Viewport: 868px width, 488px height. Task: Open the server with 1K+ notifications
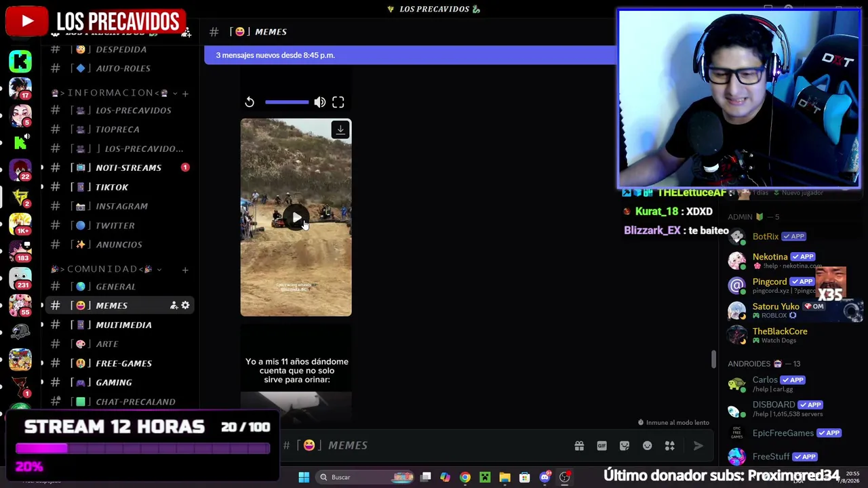20,224
